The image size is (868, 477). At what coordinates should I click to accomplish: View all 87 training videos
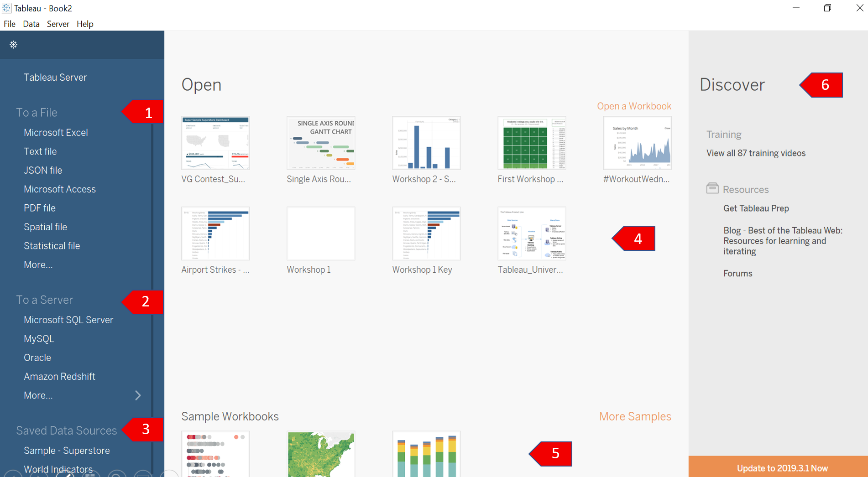tap(756, 153)
